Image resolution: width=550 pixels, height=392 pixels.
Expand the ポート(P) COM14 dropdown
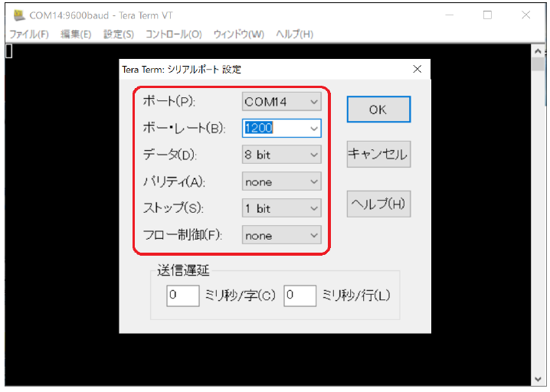pos(281,102)
